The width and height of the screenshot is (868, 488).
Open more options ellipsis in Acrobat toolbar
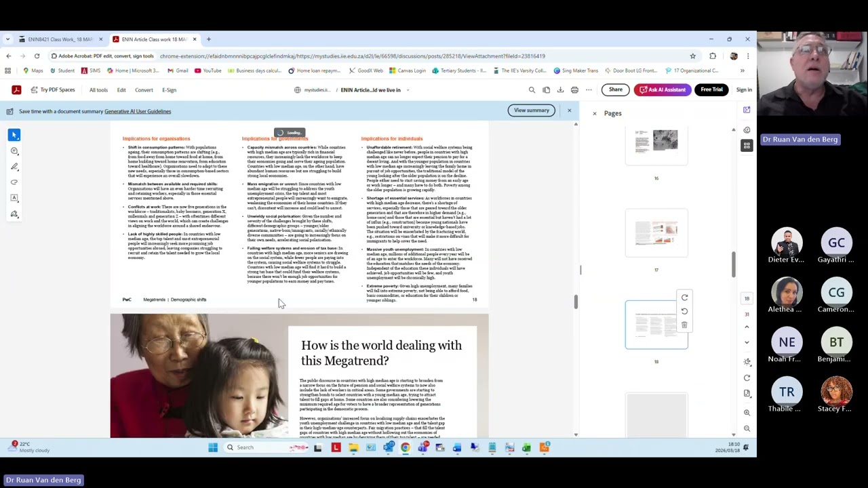(x=589, y=89)
